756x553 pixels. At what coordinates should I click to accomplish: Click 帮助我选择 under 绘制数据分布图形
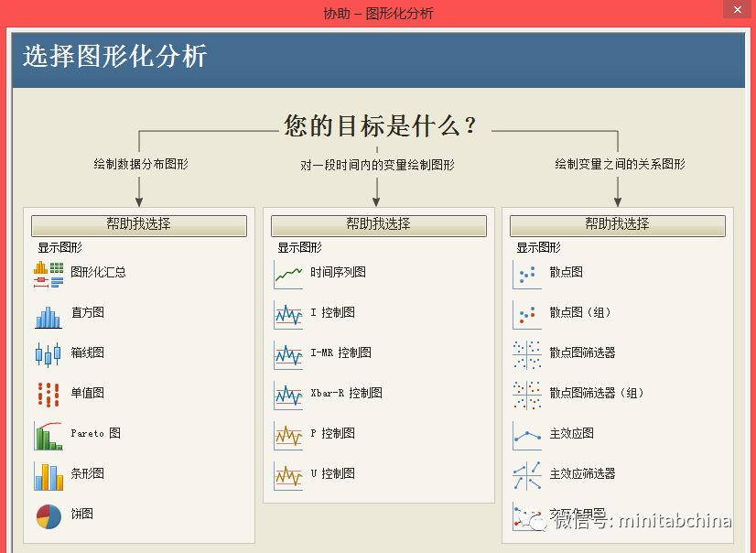tap(138, 224)
